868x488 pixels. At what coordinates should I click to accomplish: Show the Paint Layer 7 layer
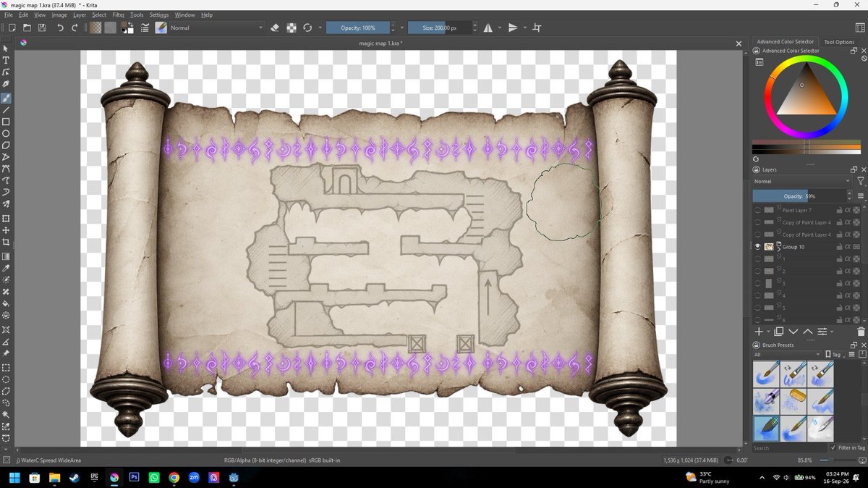click(757, 210)
